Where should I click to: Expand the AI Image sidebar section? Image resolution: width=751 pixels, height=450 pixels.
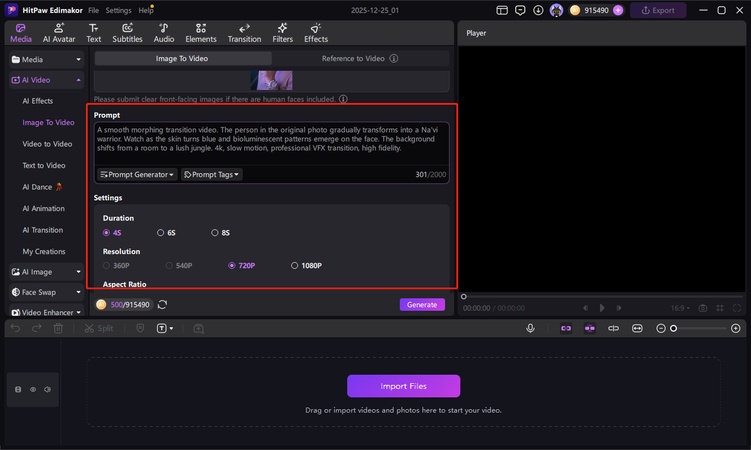click(46, 271)
